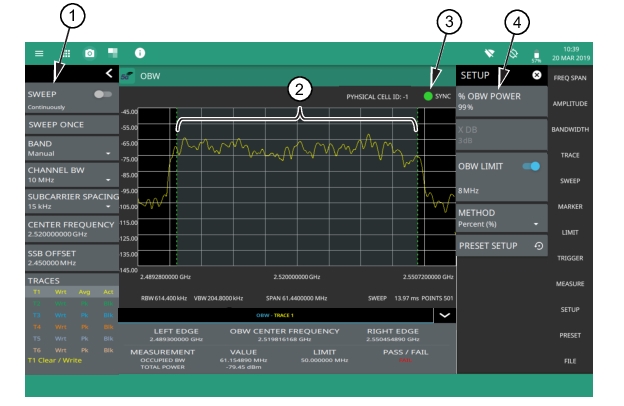This screenshot has width=624, height=406.
Task: Collapse the left panel with arrow
Action: point(108,74)
